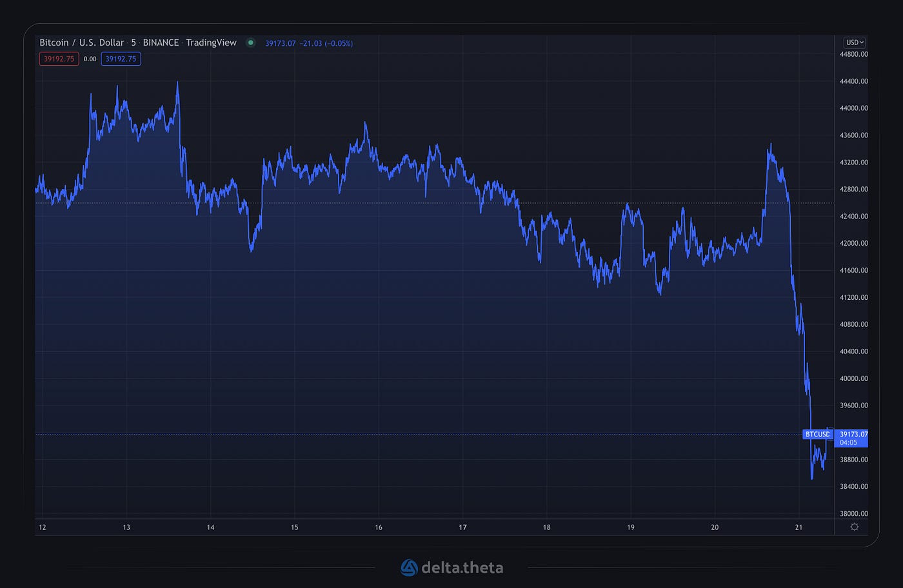The width and height of the screenshot is (903, 588).
Task: Click the 43200.00 price axis label
Action: pos(853,162)
